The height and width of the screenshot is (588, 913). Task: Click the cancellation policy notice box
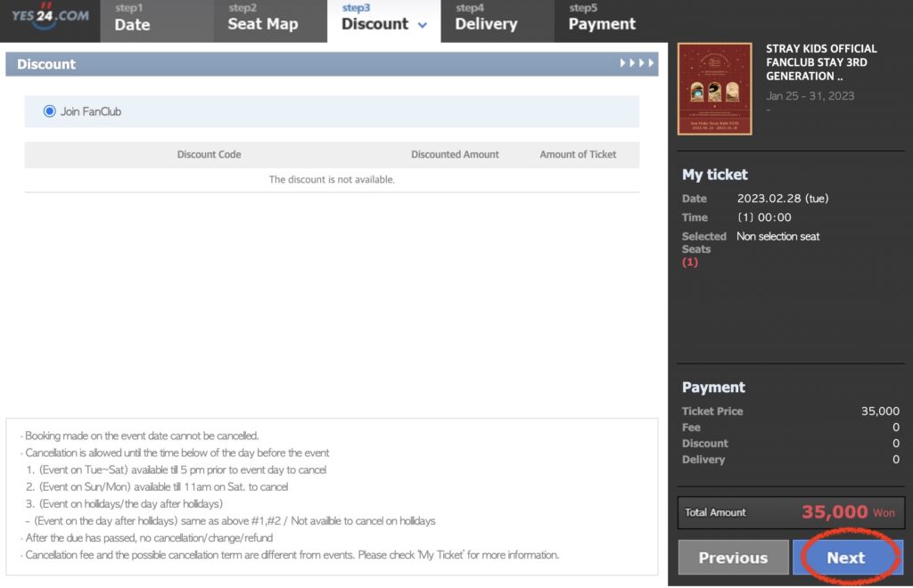pyautogui.click(x=332, y=495)
